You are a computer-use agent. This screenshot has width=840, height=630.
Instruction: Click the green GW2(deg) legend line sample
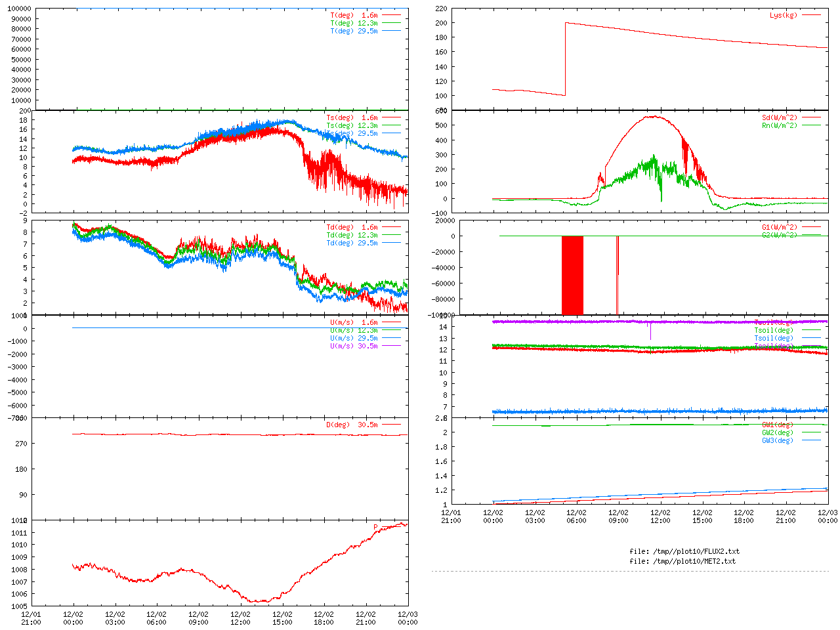click(810, 432)
